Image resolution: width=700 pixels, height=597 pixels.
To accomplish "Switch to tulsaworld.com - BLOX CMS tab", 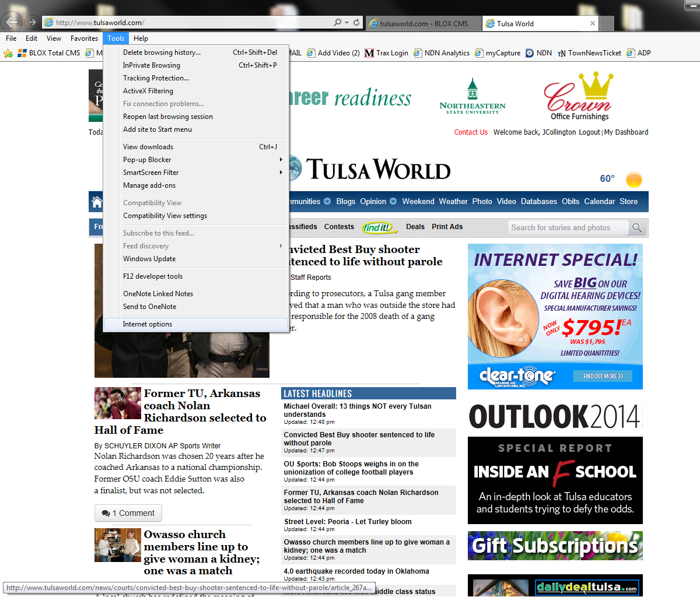I will (424, 24).
